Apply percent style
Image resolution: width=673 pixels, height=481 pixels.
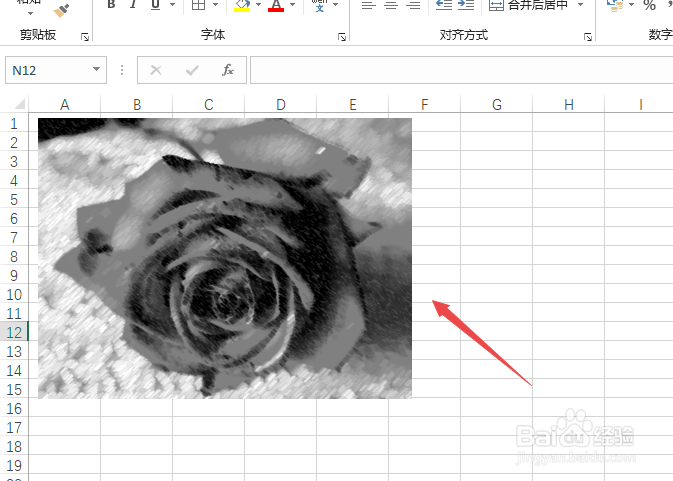[x=649, y=6]
